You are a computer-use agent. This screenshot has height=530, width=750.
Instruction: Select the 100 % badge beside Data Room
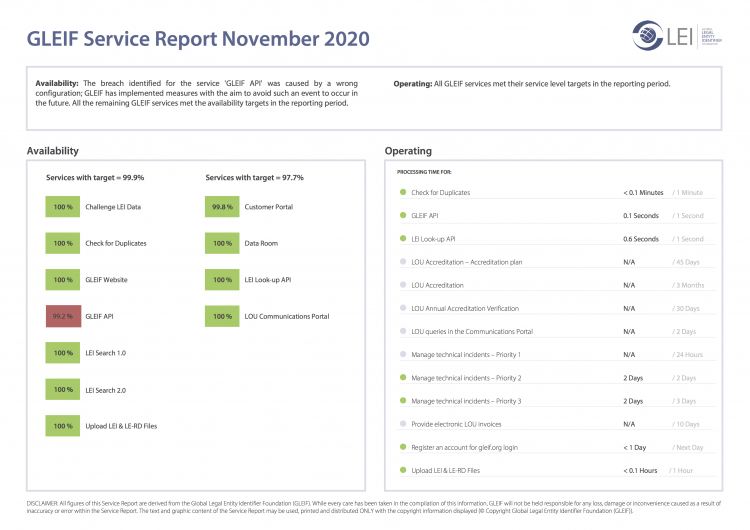222,243
